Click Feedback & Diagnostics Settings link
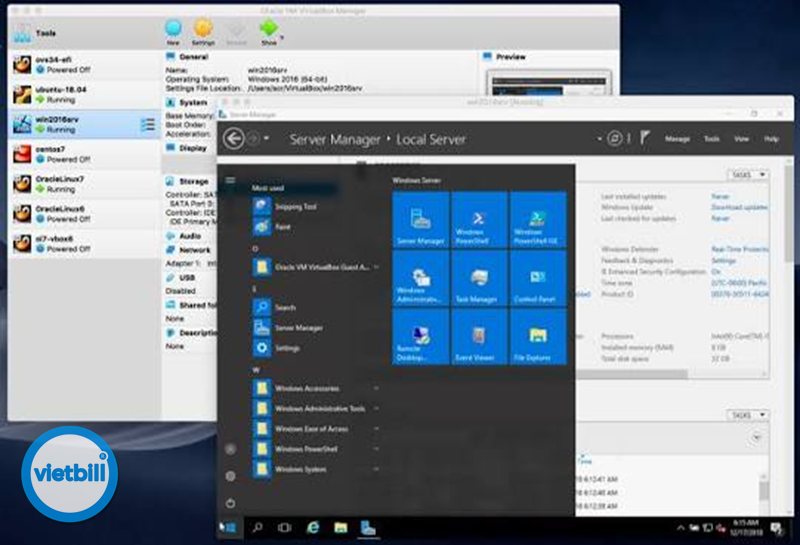 coord(723,260)
